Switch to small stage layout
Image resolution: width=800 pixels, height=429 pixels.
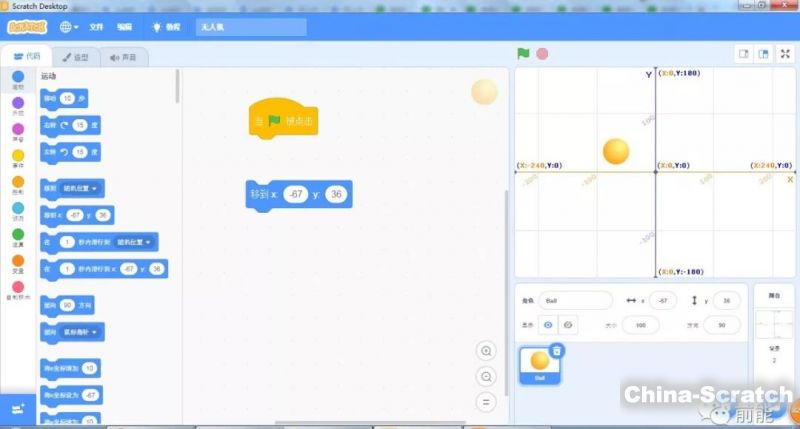pos(743,54)
